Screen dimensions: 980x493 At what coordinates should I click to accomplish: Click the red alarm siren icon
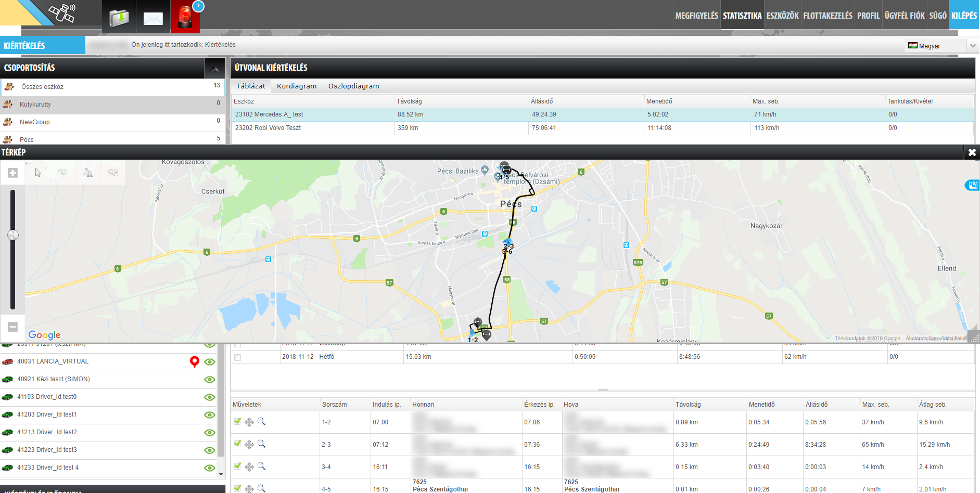click(x=185, y=17)
